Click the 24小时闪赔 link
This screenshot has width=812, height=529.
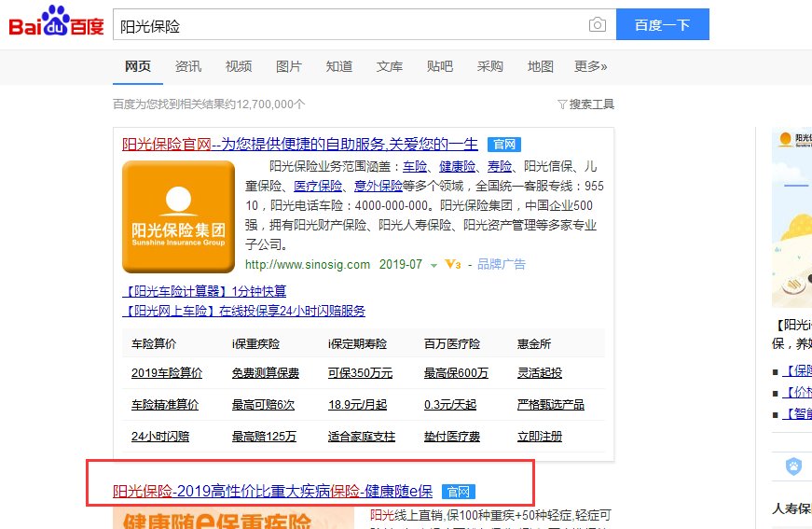(x=160, y=437)
